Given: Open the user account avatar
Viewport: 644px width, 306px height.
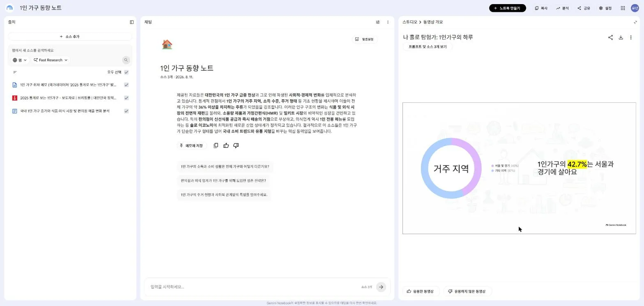Looking at the screenshot, I should (x=635, y=8).
